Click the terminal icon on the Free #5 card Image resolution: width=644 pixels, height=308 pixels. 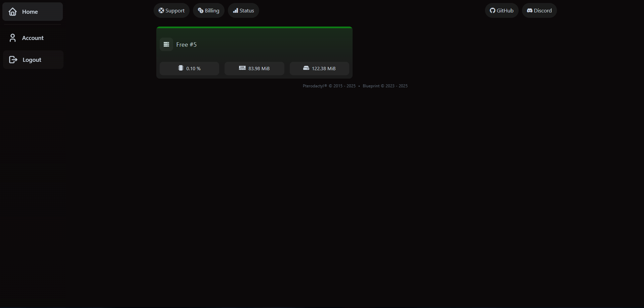point(166,44)
